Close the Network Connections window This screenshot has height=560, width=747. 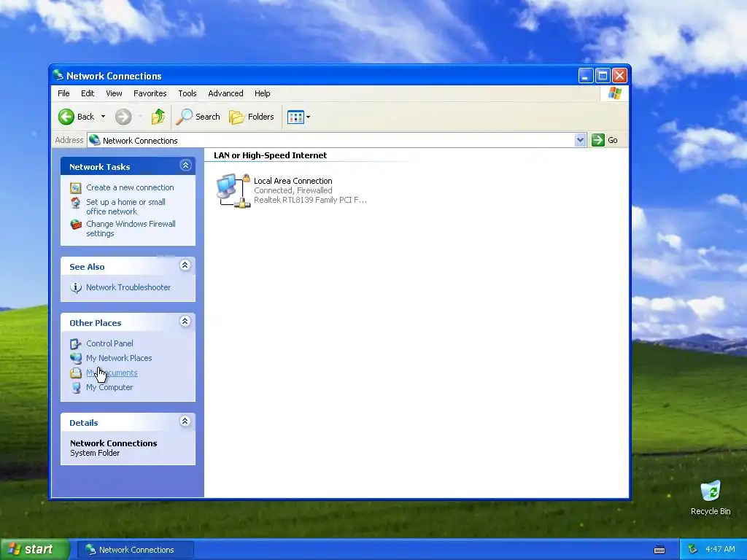pos(619,75)
